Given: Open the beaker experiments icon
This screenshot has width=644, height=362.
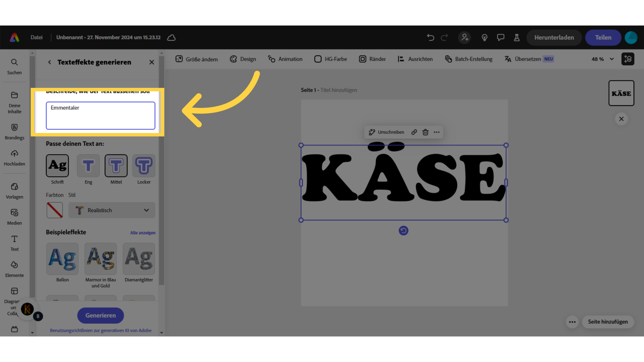Looking at the screenshot, I should pos(517,38).
